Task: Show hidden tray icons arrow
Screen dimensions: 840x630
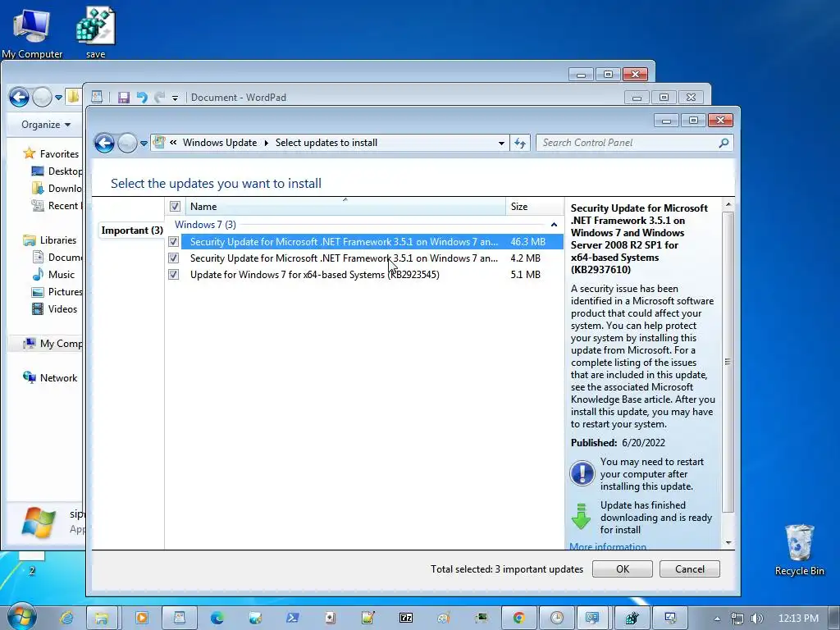Action: point(717,619)
